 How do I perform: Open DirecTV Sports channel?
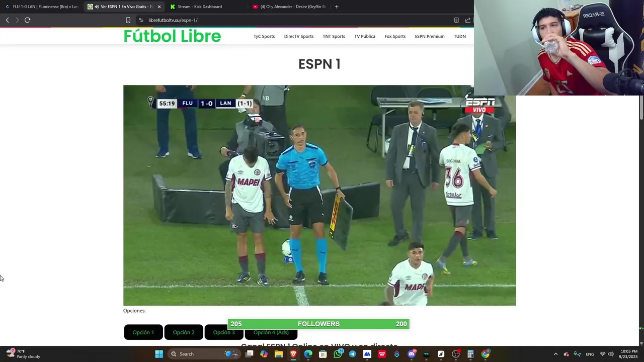click(x=299, y=36)
